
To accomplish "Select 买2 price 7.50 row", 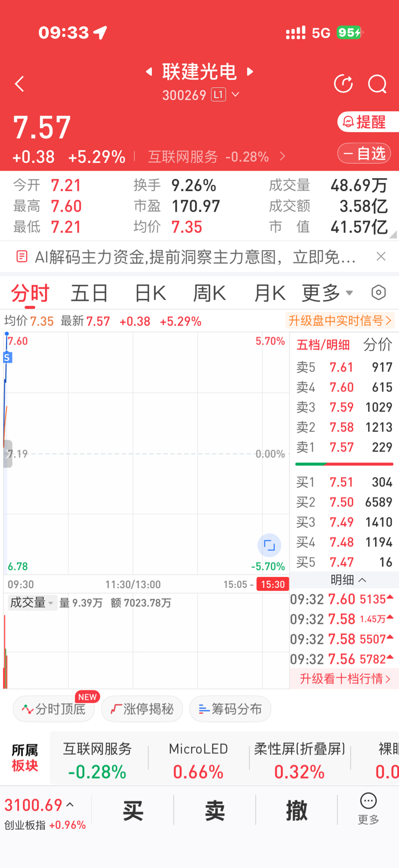I will (344, 502).
